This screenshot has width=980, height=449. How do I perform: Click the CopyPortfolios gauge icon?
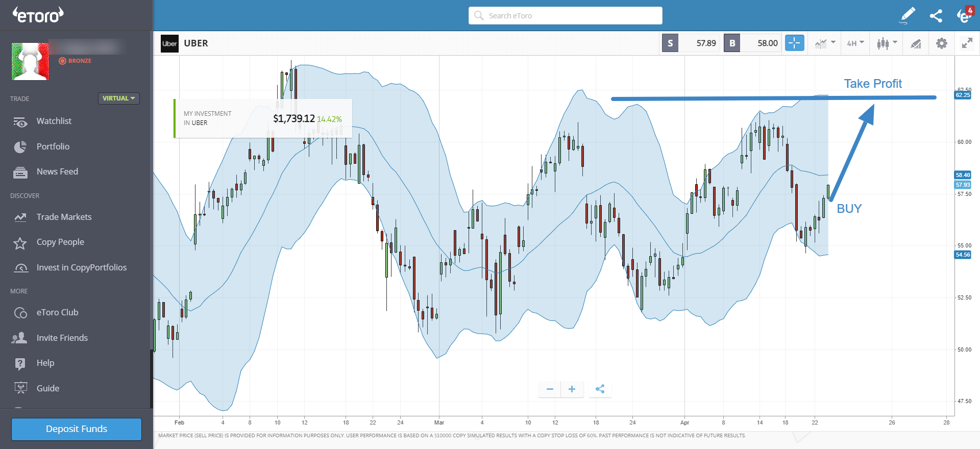[21, 268]
